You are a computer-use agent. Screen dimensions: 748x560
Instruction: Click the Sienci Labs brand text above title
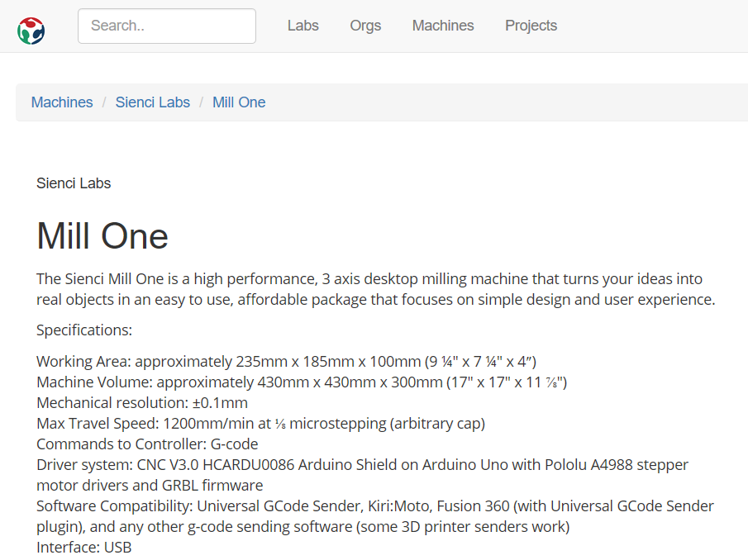click(x=74, y=183)
